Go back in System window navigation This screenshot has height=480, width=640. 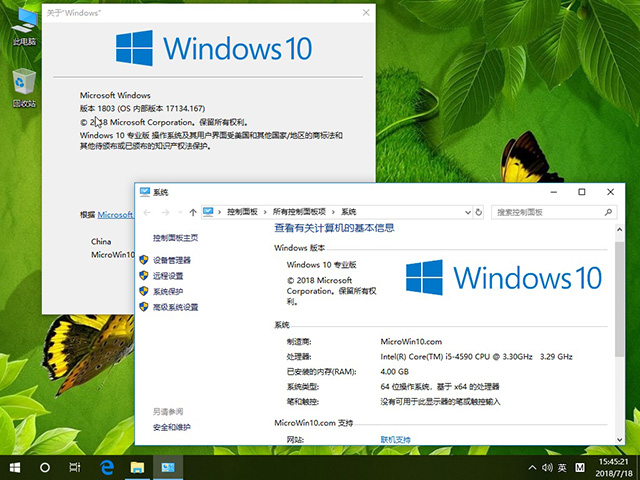[x=147, y=212]
